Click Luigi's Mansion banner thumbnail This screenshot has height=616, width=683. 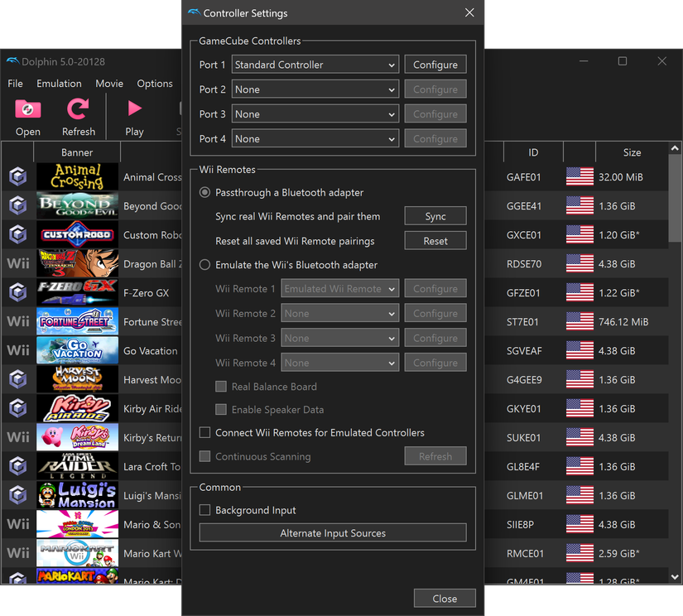point(77,495)
